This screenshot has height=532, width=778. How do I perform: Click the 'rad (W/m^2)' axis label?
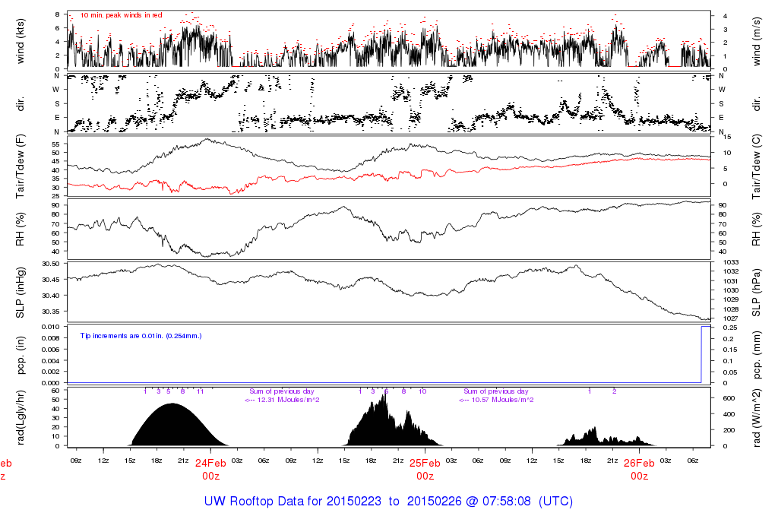[758, 416]
